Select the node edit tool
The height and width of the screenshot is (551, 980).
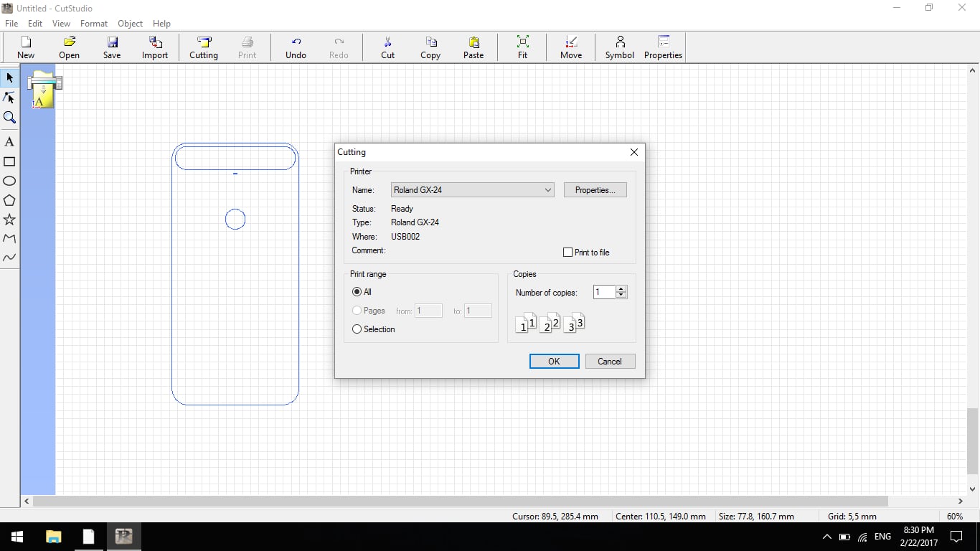point(9,98)
